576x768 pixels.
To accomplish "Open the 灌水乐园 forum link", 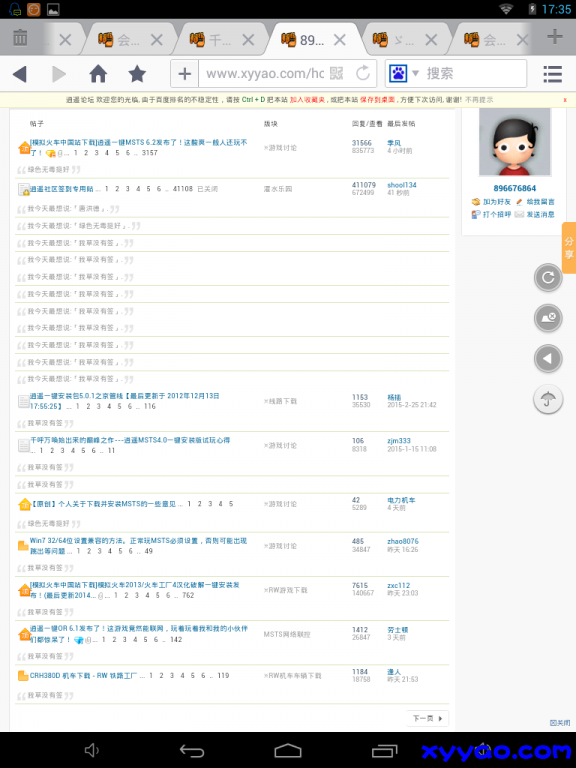I will (278, 189).
